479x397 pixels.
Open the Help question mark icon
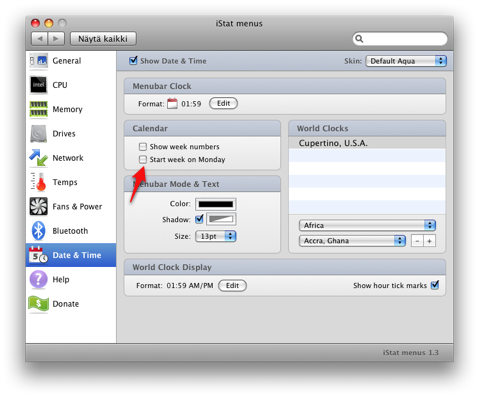[x=39, y=279]
